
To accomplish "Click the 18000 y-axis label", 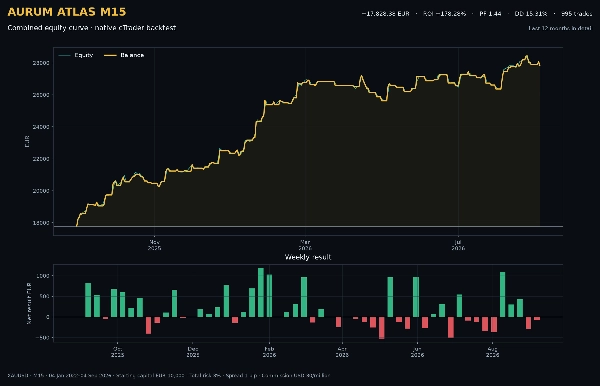I will click(x=41, y=223).
